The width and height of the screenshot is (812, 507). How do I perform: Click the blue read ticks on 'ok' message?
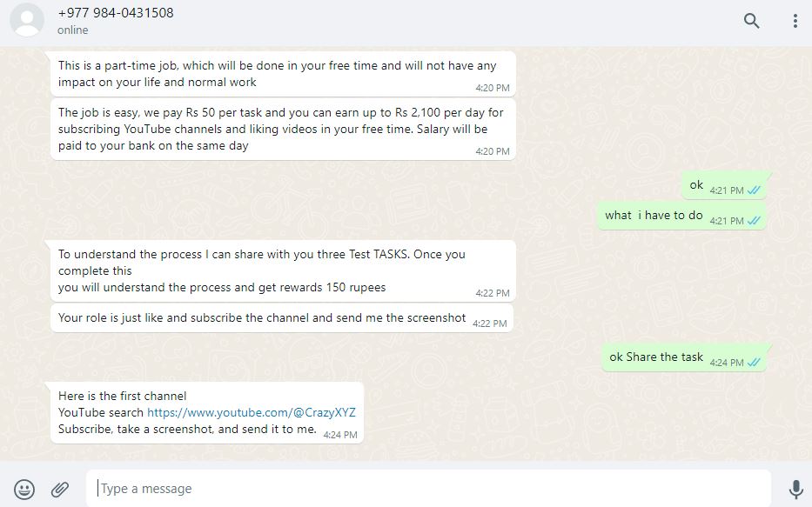[755, 190]
